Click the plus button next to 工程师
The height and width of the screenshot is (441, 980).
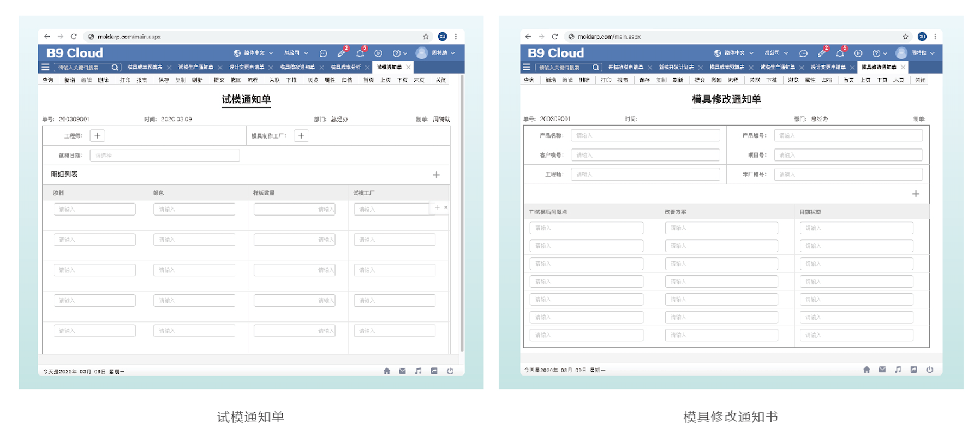[97, 136]
